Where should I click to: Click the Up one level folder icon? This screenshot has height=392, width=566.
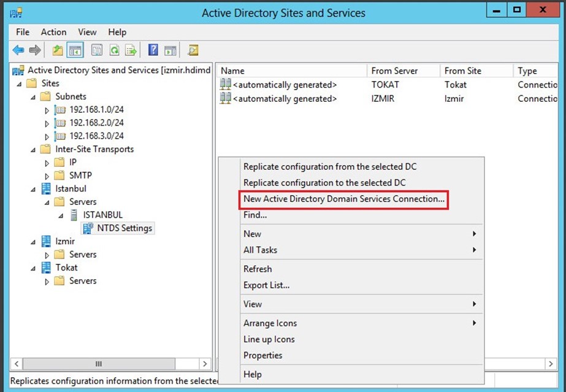[58, 50]
